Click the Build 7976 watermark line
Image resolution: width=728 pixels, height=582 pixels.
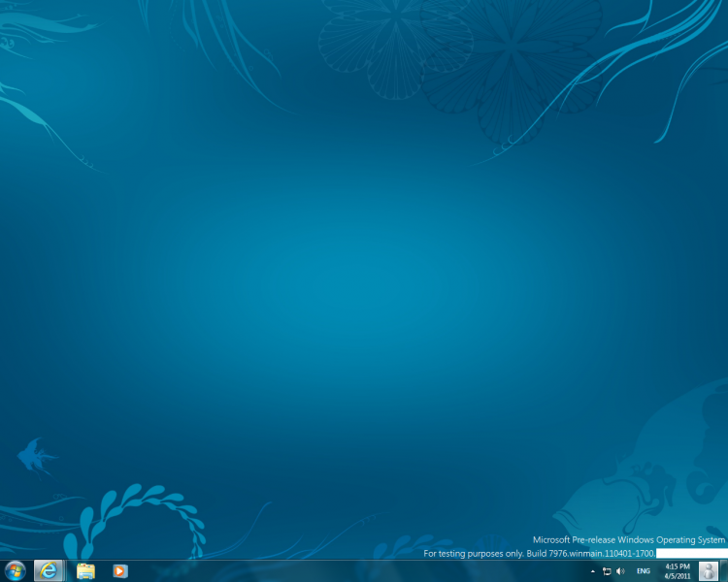point(539,553)
